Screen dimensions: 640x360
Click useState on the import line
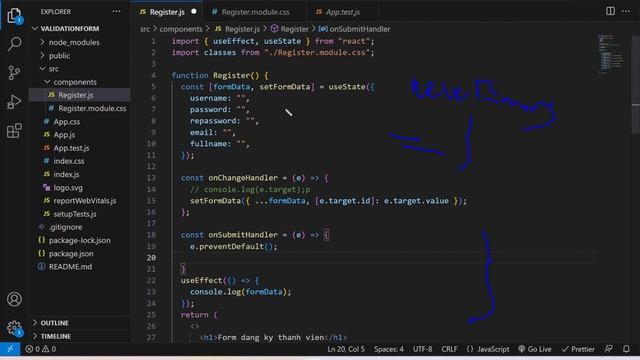point(282,41)
